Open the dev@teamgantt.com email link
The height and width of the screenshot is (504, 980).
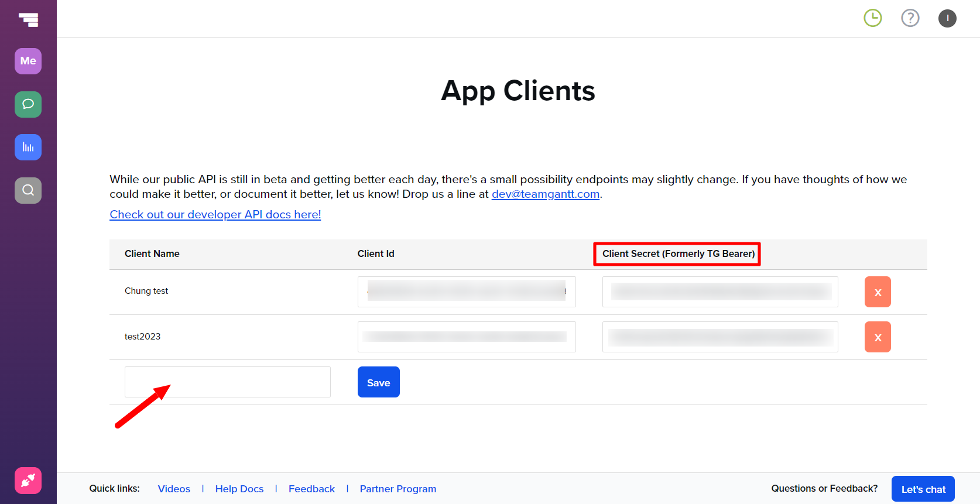coord(546,194)
